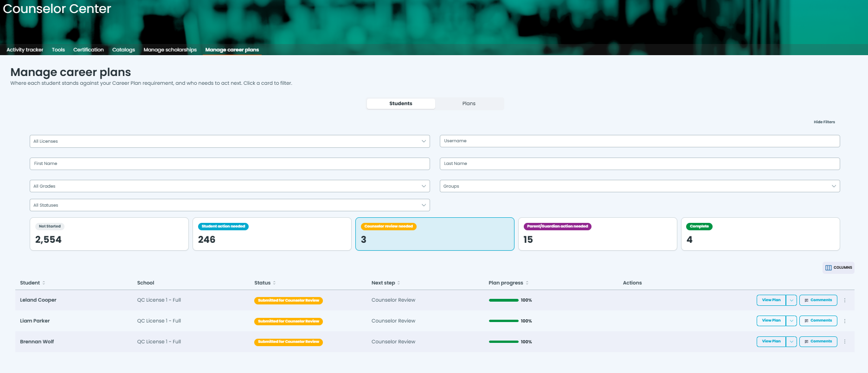Open the Tools tab
The width and height of the screenshot is (868, 373).
[58, 50]
